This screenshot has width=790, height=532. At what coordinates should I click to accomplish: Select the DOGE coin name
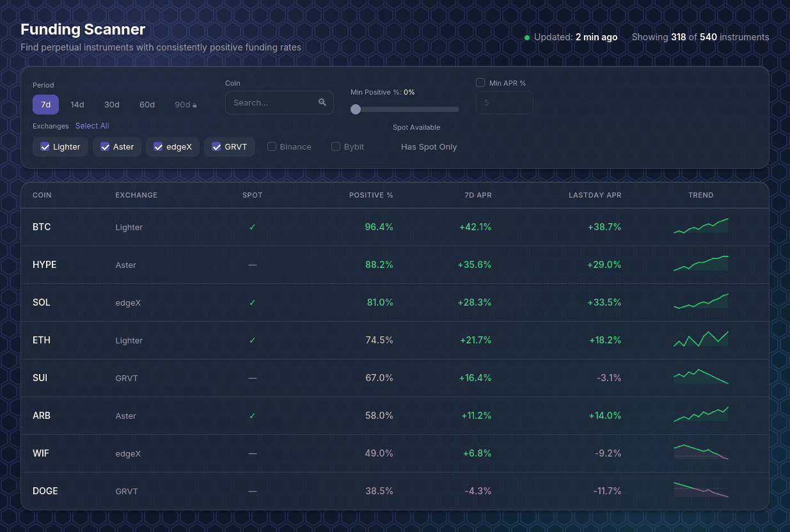(45, 491)
